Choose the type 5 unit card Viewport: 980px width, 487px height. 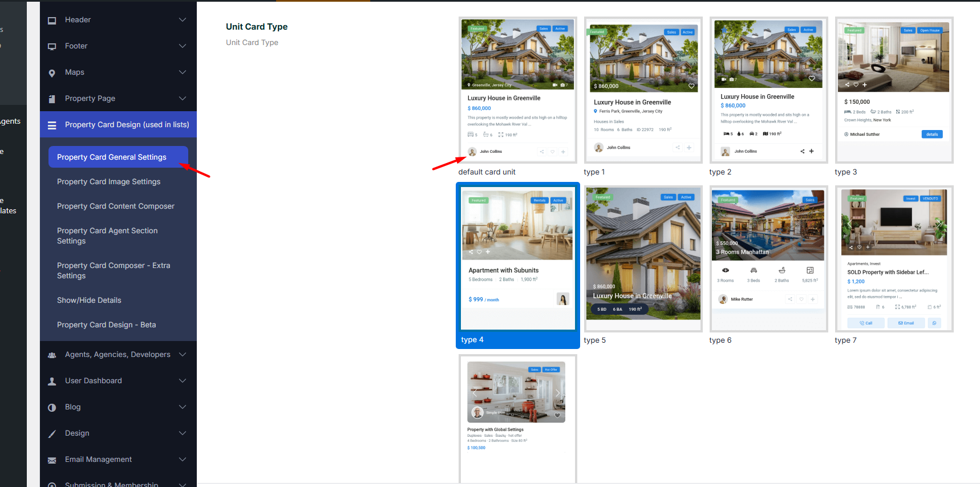[x=643, y=258]
